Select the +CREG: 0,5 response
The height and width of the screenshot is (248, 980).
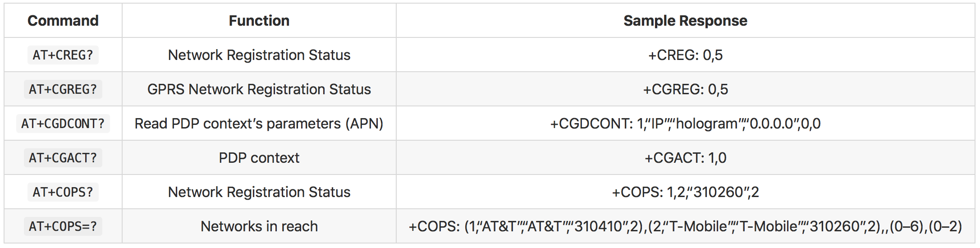[x=685, y=55]
